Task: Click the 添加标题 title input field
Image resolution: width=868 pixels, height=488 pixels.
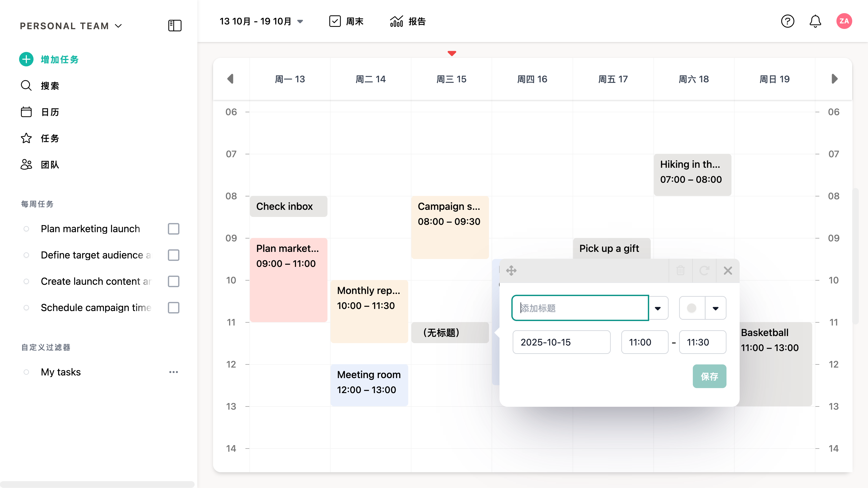Action: [579, 308]
